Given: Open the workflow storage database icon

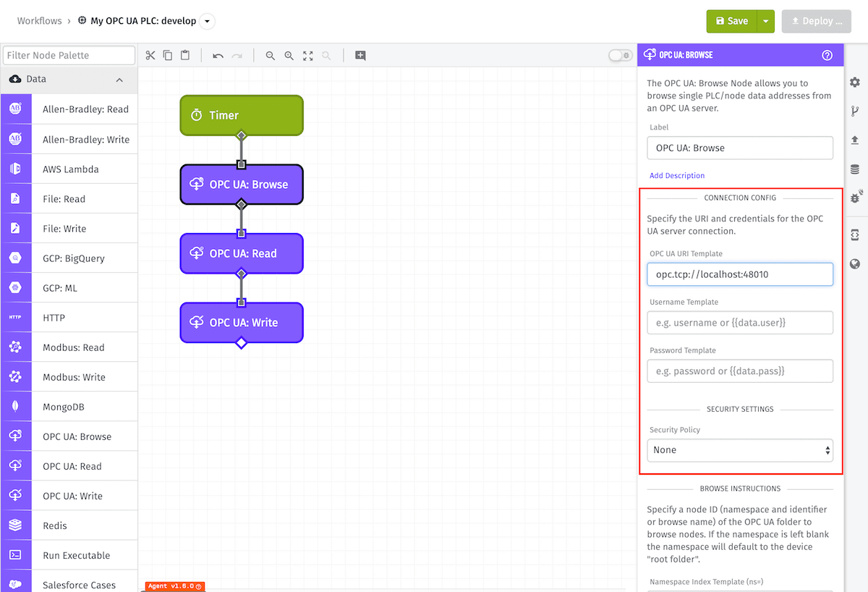Looking at the screenshot, I should click(x=855, y=169).
